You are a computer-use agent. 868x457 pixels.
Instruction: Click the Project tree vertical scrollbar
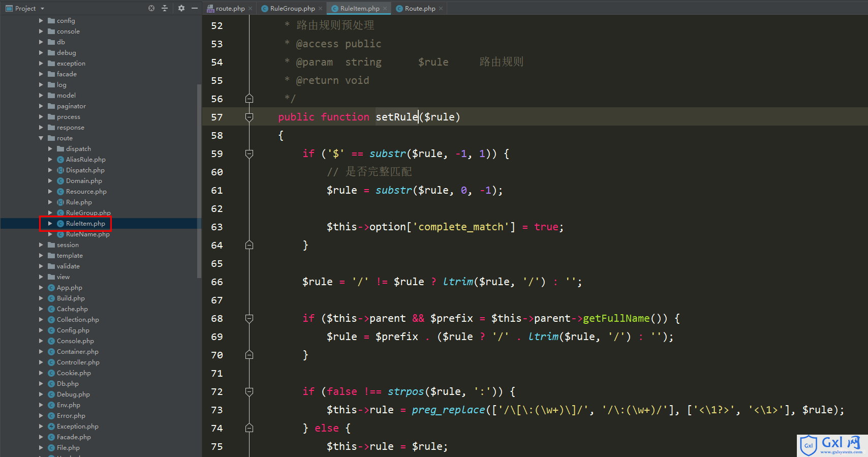[x=199, y=181]
